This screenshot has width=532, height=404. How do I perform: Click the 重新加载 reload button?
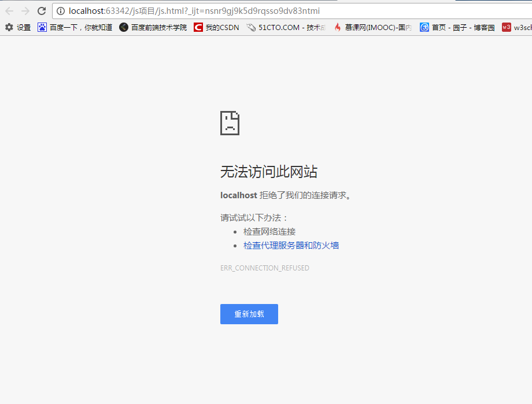coord(249,314)
